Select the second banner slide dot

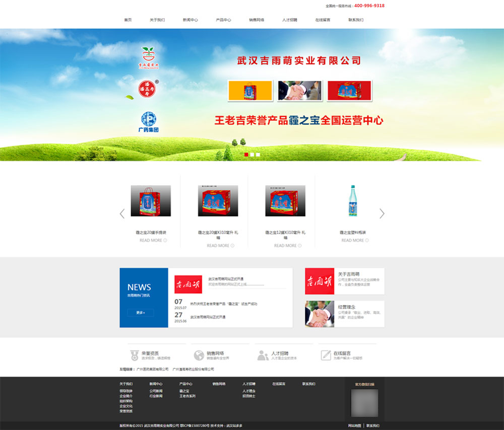pos(252,155)
